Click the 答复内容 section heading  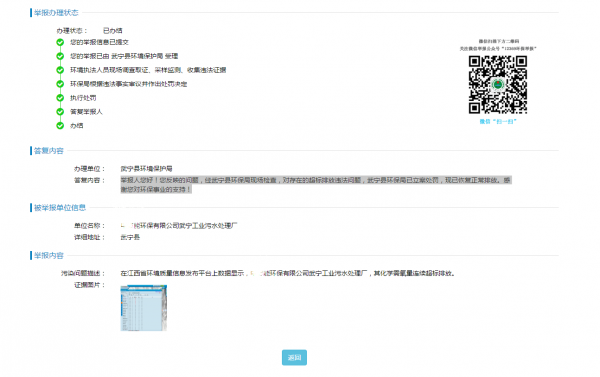click(x=49, y=151)
